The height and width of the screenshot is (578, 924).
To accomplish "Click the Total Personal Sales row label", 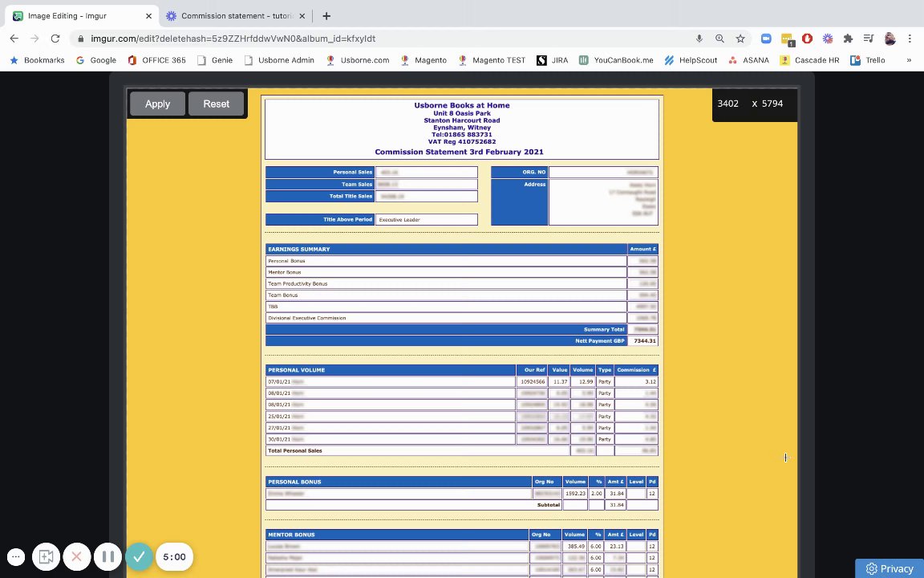I will click(x=295, y=450).
